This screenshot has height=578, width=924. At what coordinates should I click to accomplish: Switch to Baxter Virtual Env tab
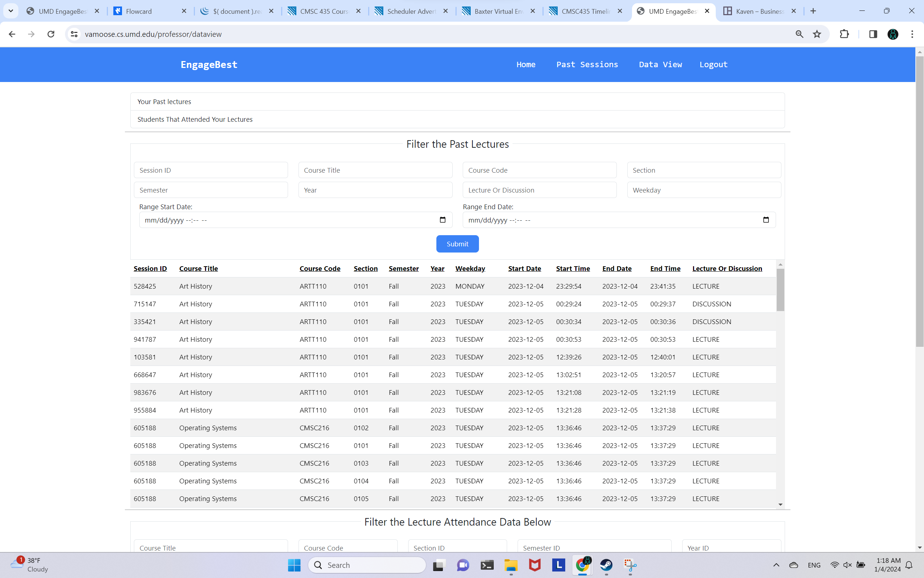(x=498, y=11)
